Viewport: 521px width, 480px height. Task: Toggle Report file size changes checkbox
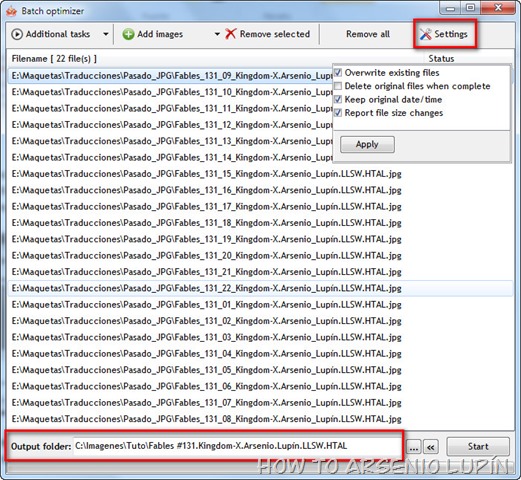click(x=338, y=113)
